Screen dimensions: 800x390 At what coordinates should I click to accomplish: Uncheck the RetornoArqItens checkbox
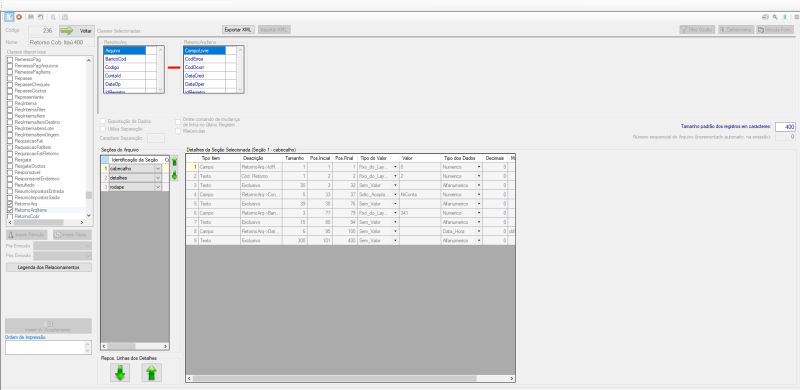(10, 210)
